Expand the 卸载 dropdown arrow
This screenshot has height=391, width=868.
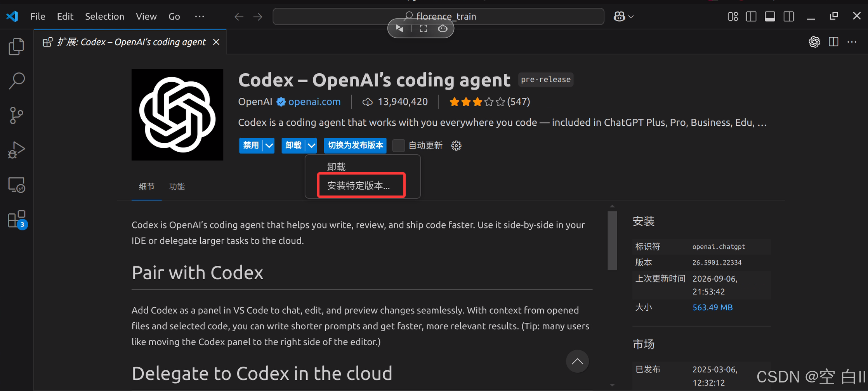(x=311, y=145)
